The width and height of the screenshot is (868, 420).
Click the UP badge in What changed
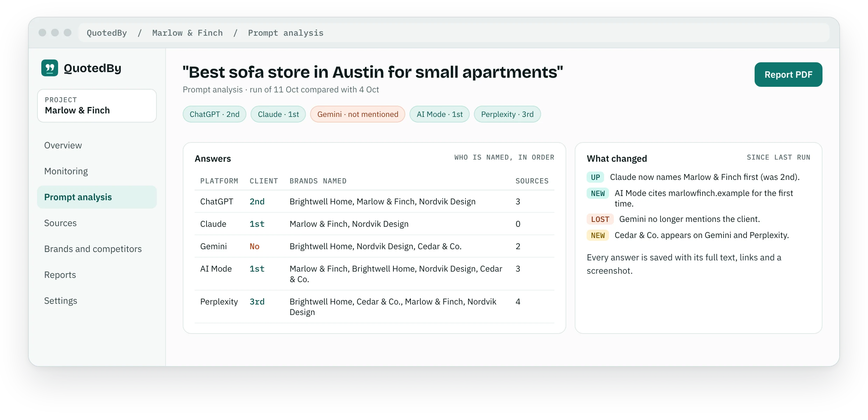[595, 177]
